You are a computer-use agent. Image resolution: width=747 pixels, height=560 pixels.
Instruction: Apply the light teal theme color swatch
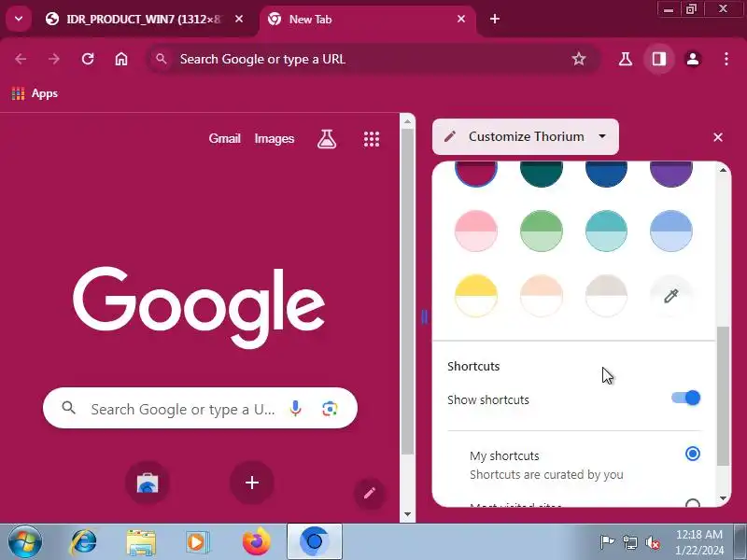click(606, 231)
